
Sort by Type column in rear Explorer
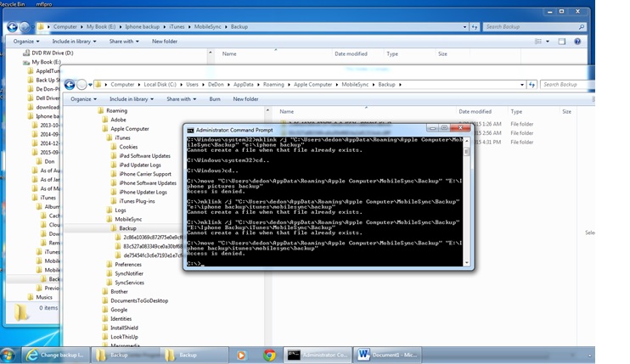point(392,53)
